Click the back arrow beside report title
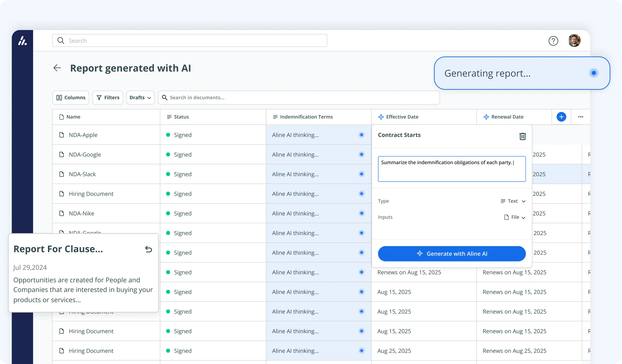Image resolution: width=622 pixels, height=364 pixels. pyautogui.click(x=57, y=68)
